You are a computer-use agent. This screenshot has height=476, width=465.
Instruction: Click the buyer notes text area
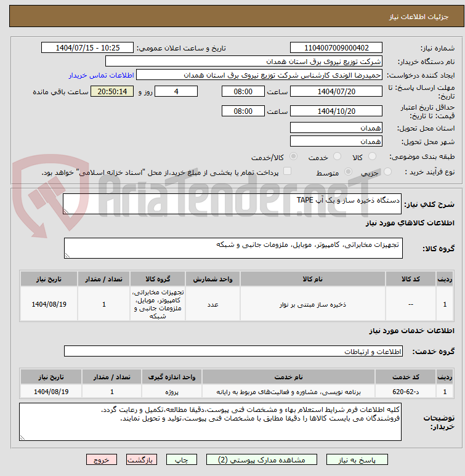(x=210, y=422)
